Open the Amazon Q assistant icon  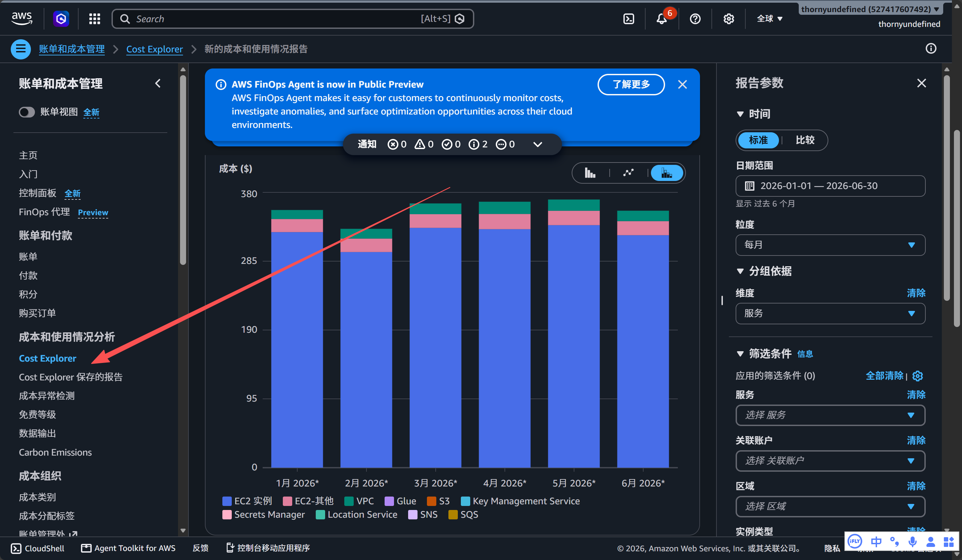point(61,19)
